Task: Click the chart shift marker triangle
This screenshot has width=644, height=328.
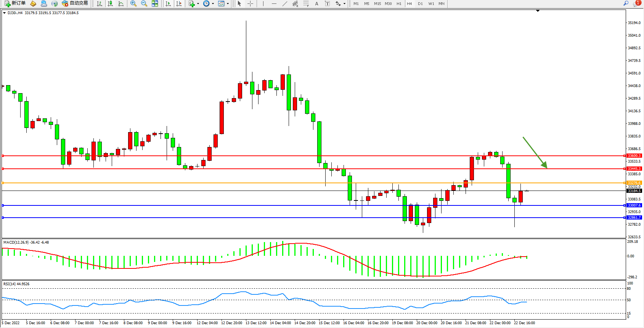Action: (538, 11)
